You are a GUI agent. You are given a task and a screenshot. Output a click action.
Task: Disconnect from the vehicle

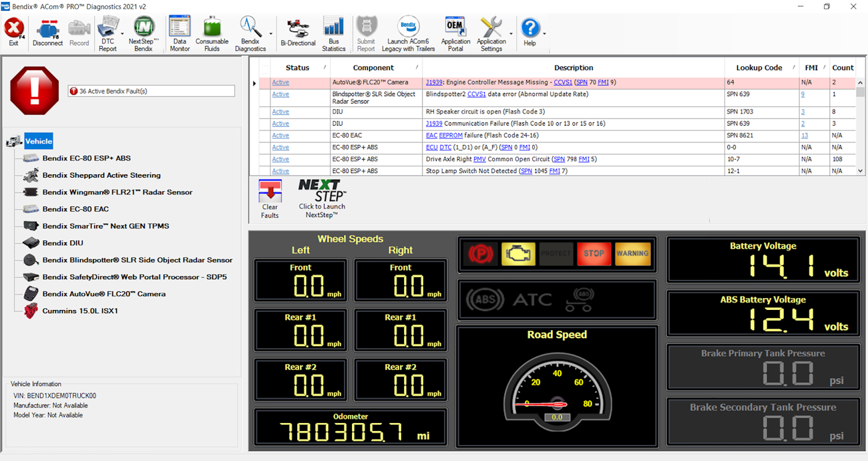point(47,32)
